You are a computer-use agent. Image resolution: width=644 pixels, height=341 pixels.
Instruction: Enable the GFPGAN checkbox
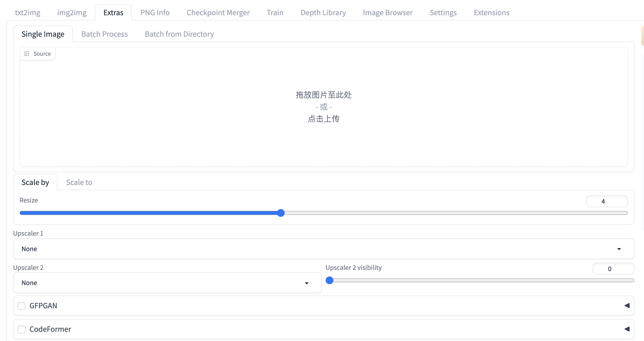pyautogui.click(x=21, y=306)
